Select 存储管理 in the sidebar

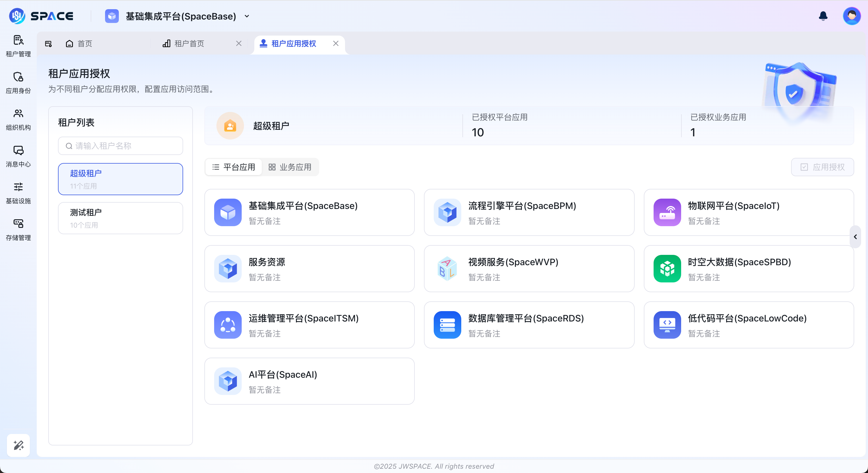point(18,230)
